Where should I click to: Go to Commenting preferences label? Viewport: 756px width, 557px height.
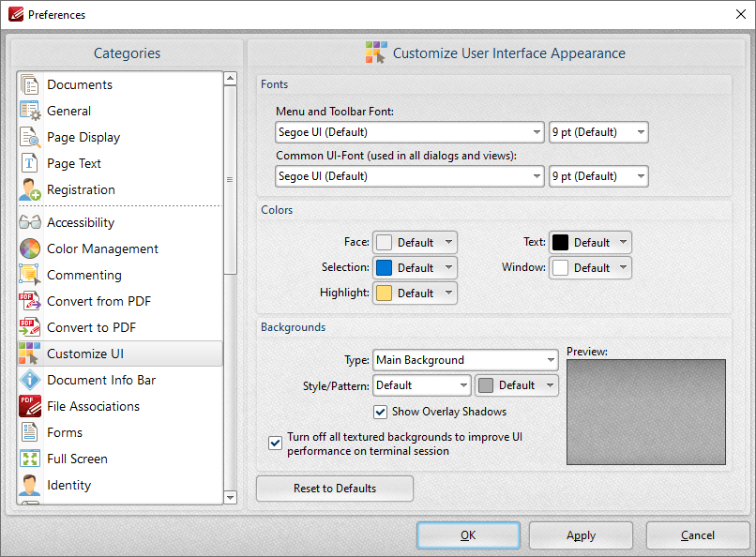(x=83, y=275)
